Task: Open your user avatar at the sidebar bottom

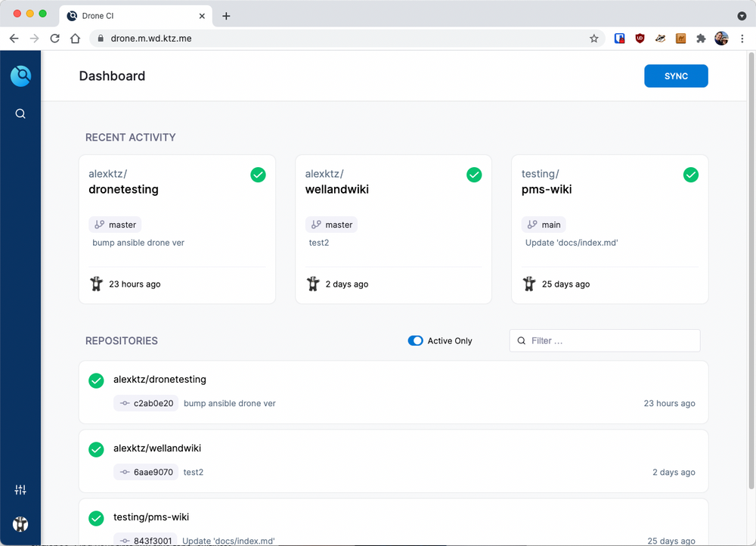Action: [x=20, y=524]
